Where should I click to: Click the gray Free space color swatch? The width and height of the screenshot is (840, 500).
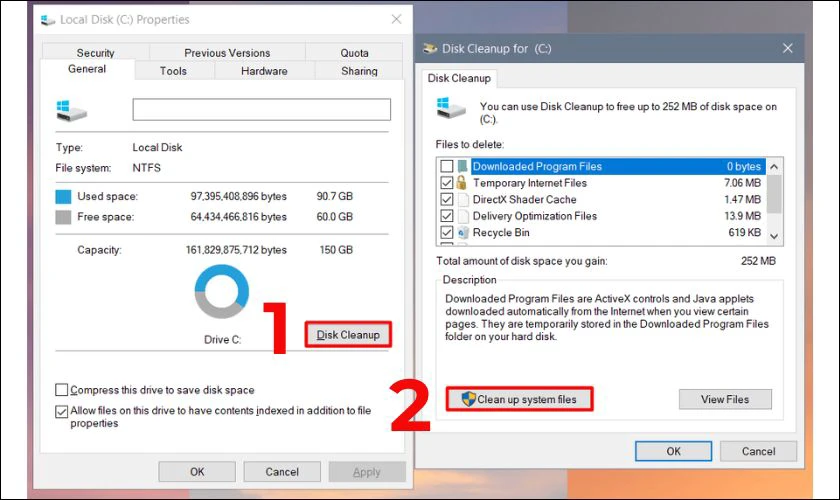point(63,217)
